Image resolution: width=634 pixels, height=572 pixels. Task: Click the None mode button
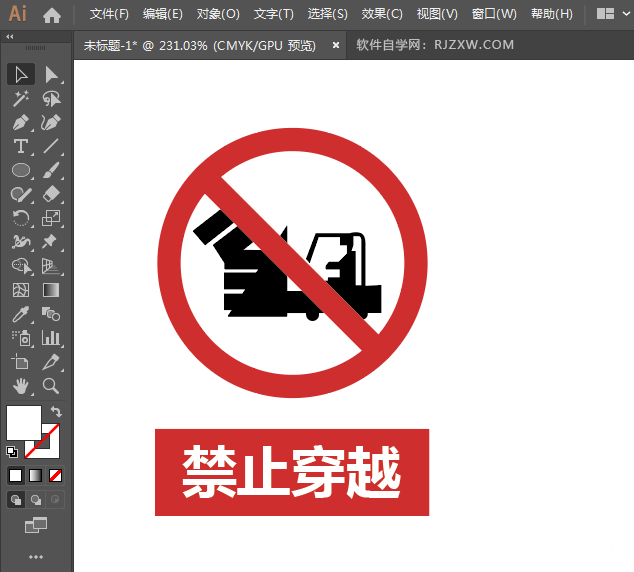55,476
